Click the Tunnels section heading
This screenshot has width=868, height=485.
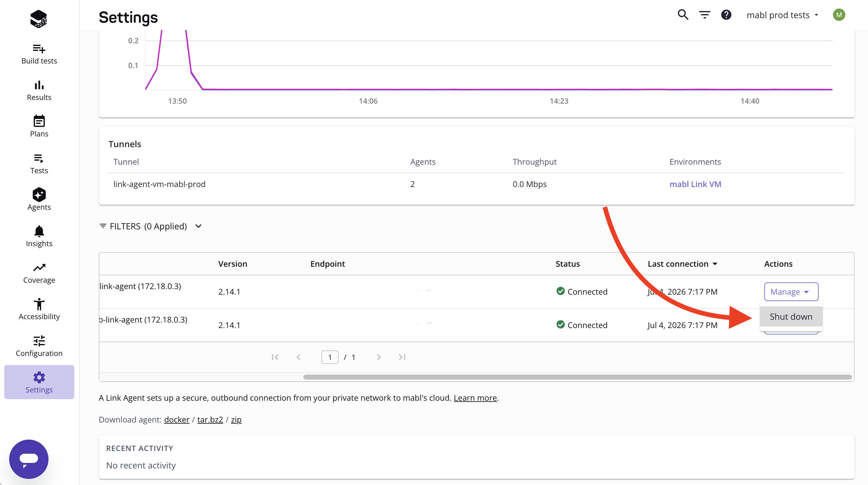[125, 144]
